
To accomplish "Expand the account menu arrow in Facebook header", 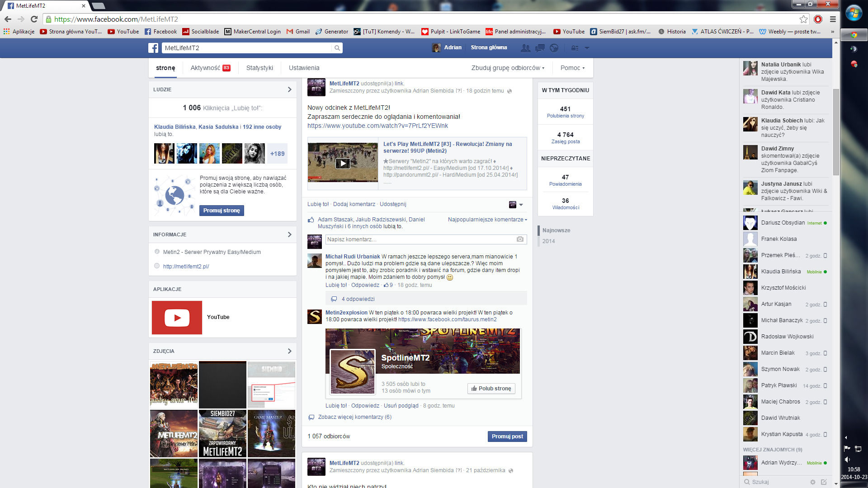I will (587, 48).
